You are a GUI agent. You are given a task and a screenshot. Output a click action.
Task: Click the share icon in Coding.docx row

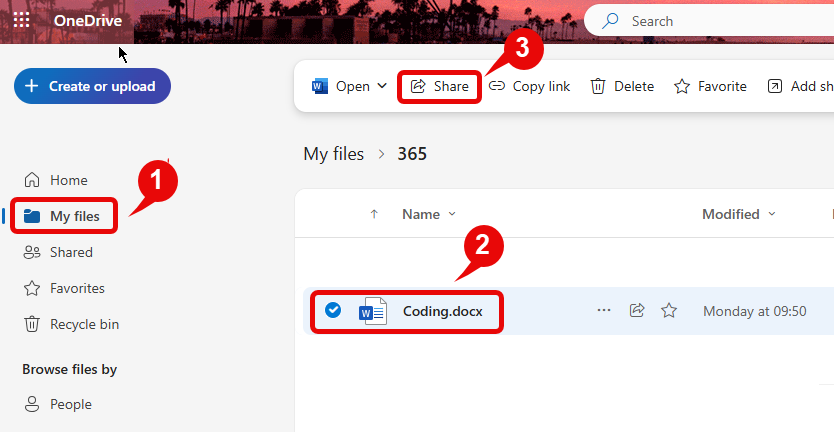point(636,311)
